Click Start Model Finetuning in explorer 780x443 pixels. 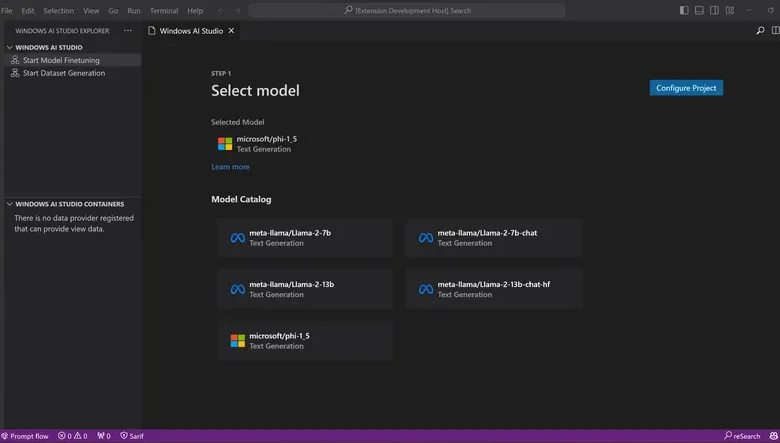(61, 60)
